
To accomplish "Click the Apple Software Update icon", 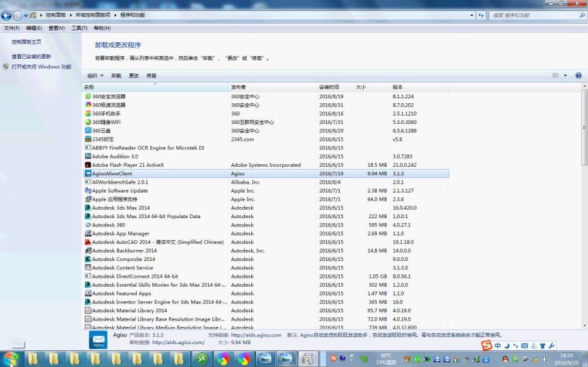I will coord(88,190).
